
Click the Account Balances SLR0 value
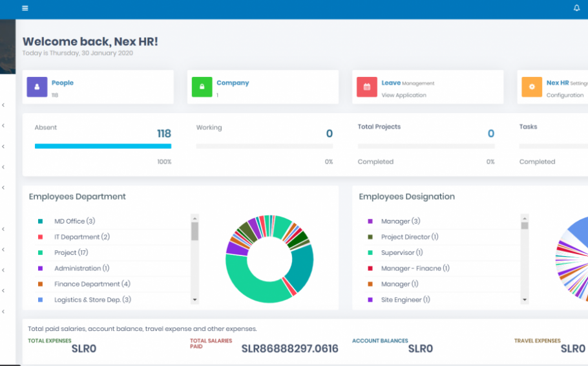421,349
